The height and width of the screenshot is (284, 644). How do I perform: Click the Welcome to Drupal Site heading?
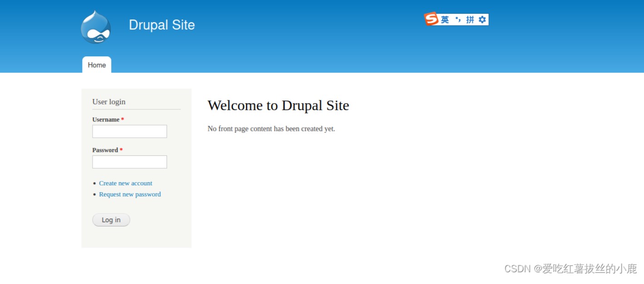point(278,105)
